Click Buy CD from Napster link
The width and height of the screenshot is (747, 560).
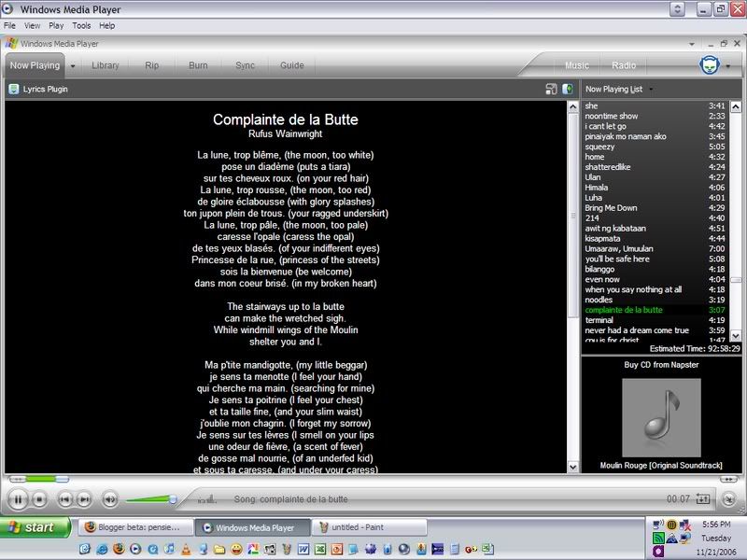point(661,365)
